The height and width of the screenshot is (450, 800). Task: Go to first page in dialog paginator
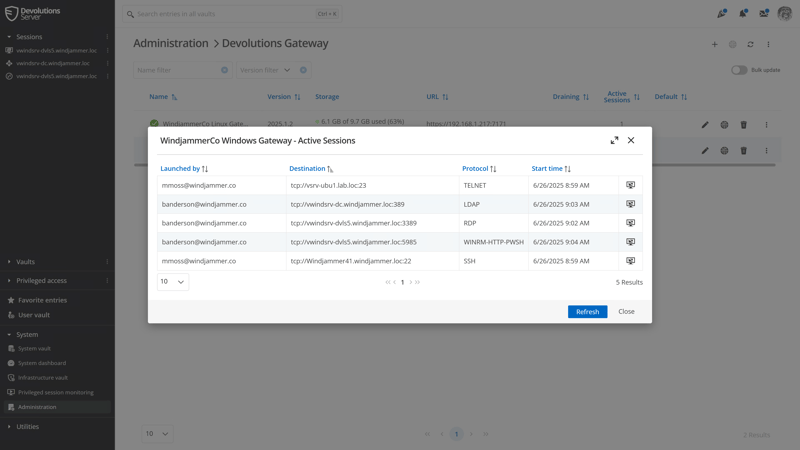[388, 282]
